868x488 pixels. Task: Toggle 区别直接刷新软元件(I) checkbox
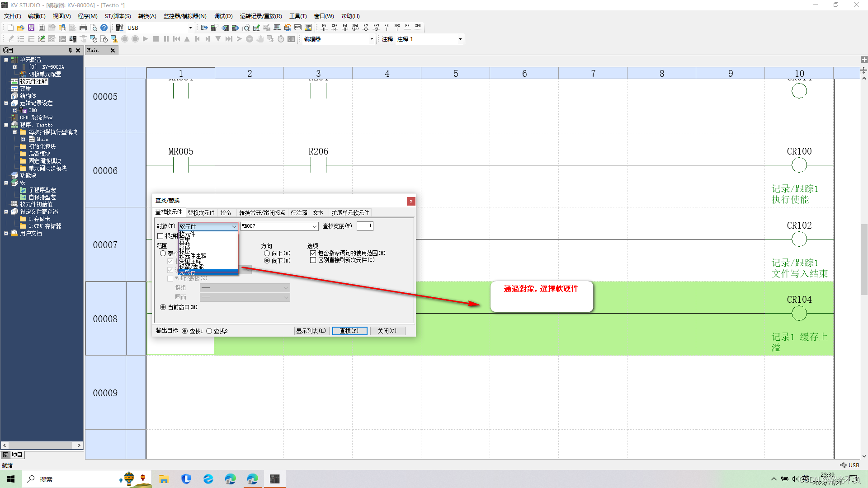[313, 260]
